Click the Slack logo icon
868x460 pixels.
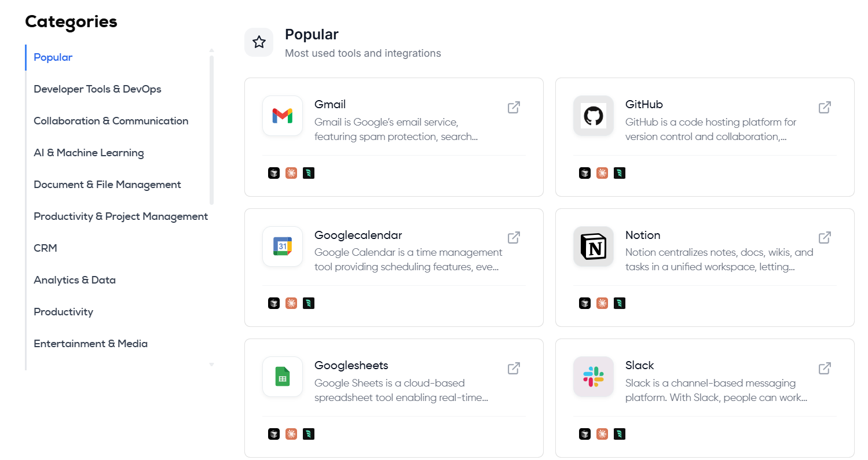(x=594, y=377)
